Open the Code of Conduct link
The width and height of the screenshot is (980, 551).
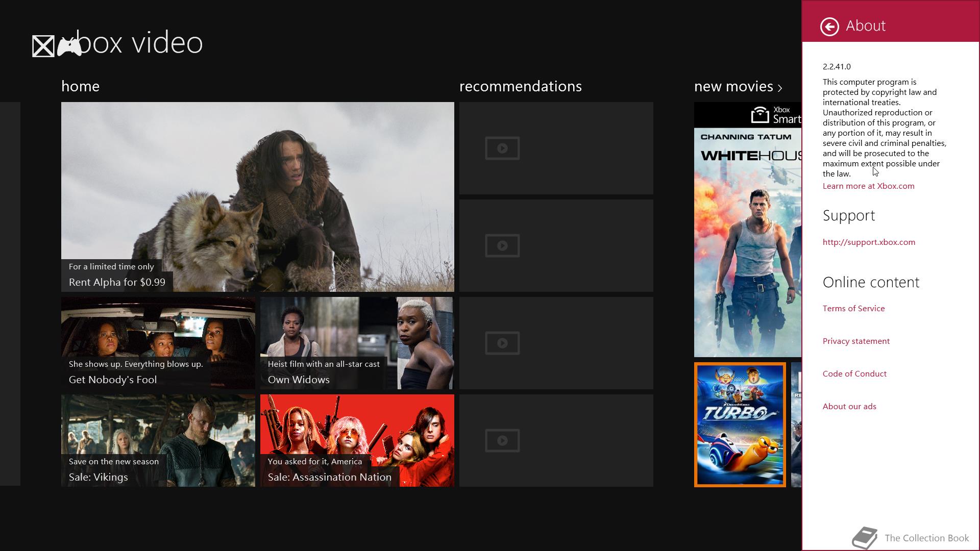854,374
